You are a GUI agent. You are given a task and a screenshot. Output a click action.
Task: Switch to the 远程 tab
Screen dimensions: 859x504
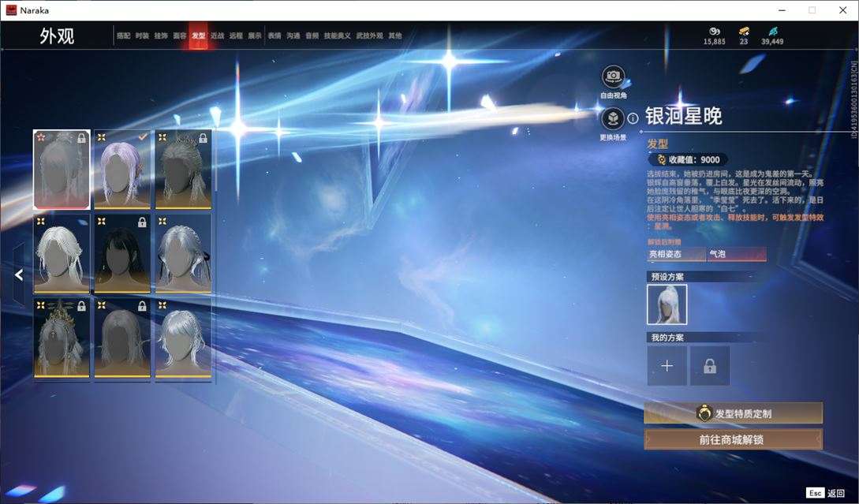[236, 35]
